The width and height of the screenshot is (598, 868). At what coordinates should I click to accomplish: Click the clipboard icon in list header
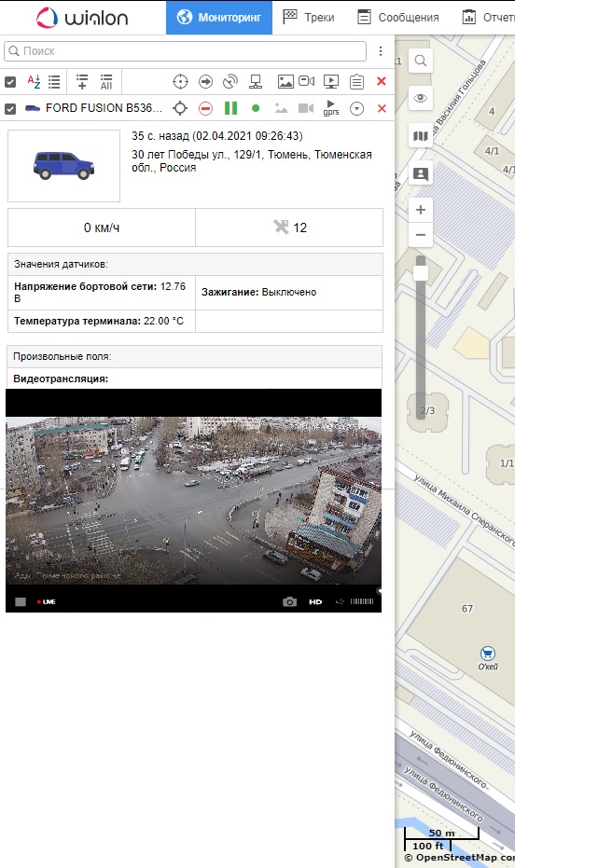pos(355,82)
